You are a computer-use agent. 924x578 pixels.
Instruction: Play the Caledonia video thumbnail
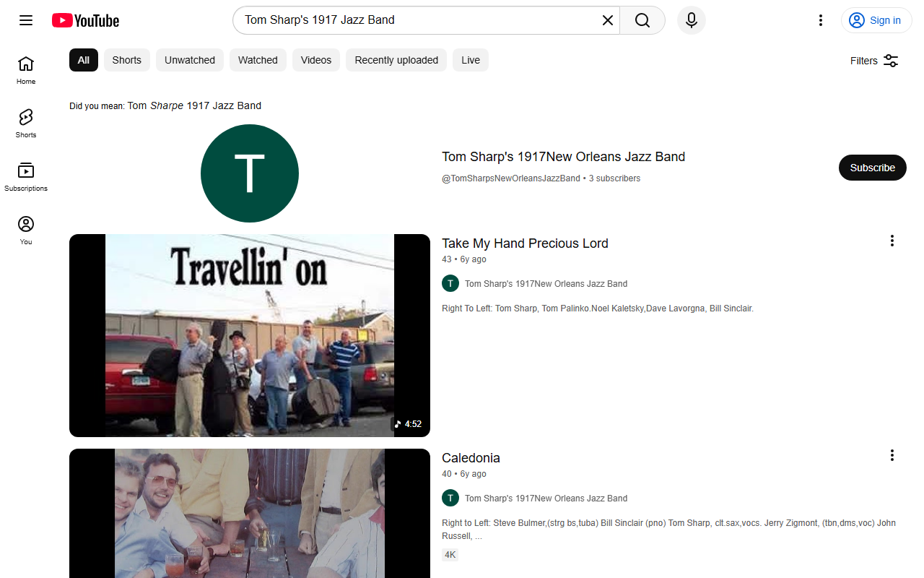pos(250,513)
